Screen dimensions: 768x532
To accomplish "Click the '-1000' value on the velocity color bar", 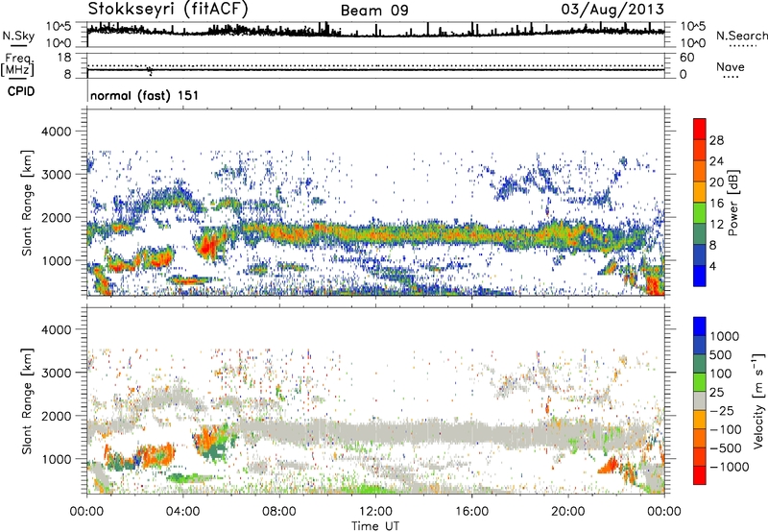I will coord(730,467).
